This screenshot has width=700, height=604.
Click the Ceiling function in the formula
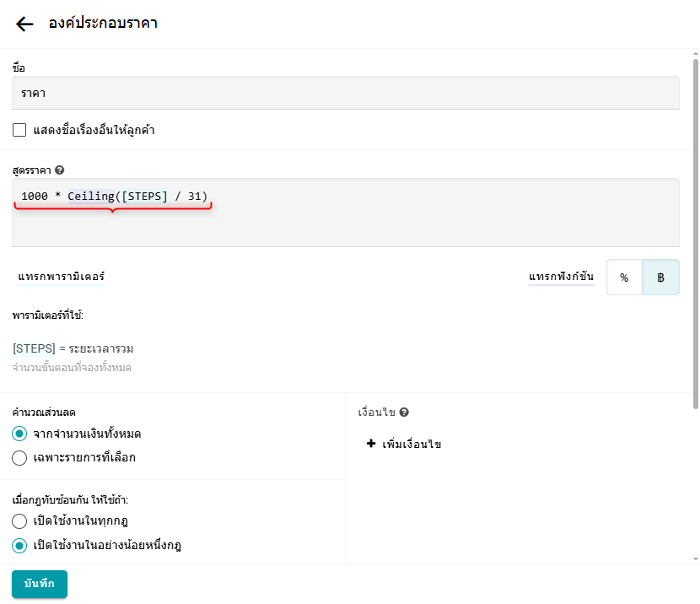[x=91, y=196]
